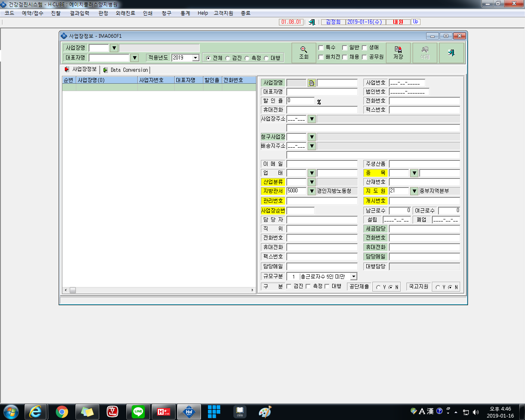Image resolution: width=525 pixels, height=420 pixels.
Task: Open the 적용년도 2019 year dropdown
Action: click(196, 58)
